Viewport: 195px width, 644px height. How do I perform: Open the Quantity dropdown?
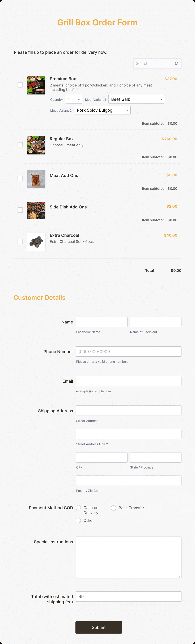74,99
